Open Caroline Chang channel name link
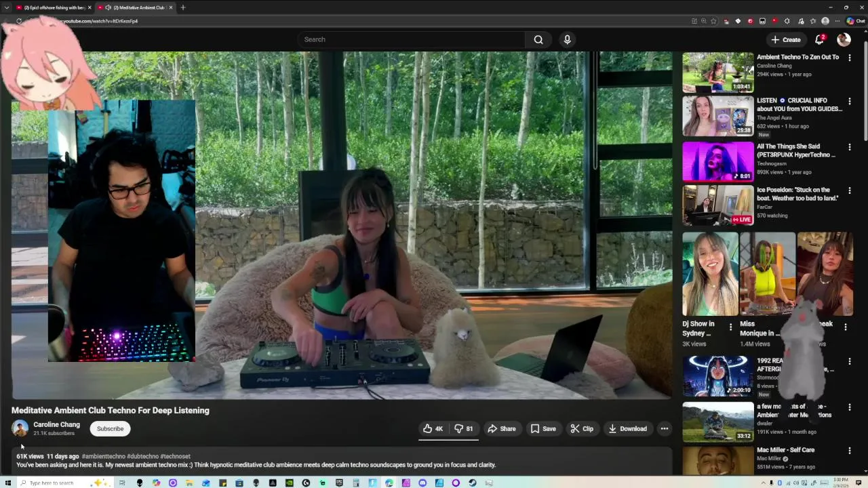 56,424
